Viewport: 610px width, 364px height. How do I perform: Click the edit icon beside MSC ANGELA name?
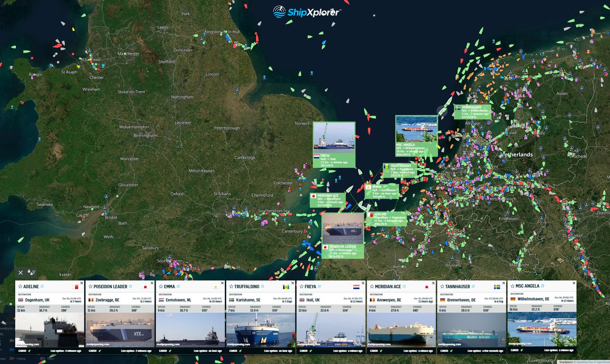[x=542, y=286]
